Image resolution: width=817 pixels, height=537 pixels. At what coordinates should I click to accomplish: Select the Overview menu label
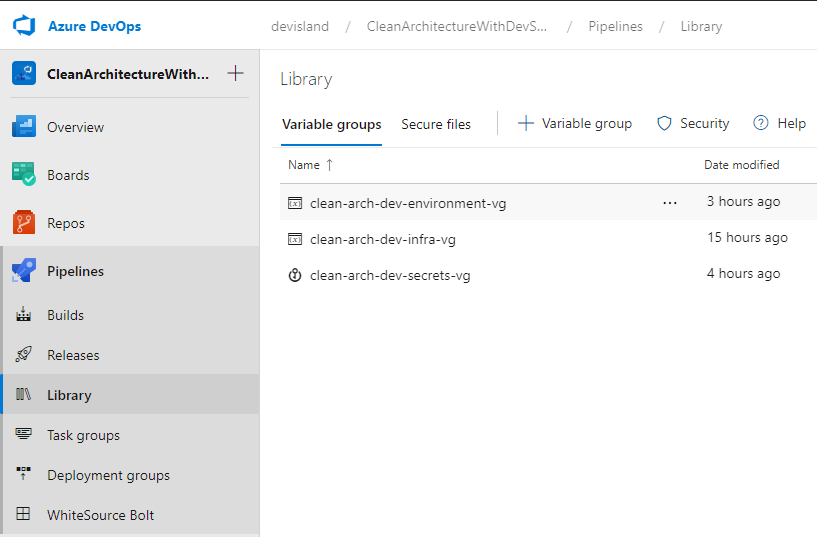pyautogui.click(x=76, y=127)
